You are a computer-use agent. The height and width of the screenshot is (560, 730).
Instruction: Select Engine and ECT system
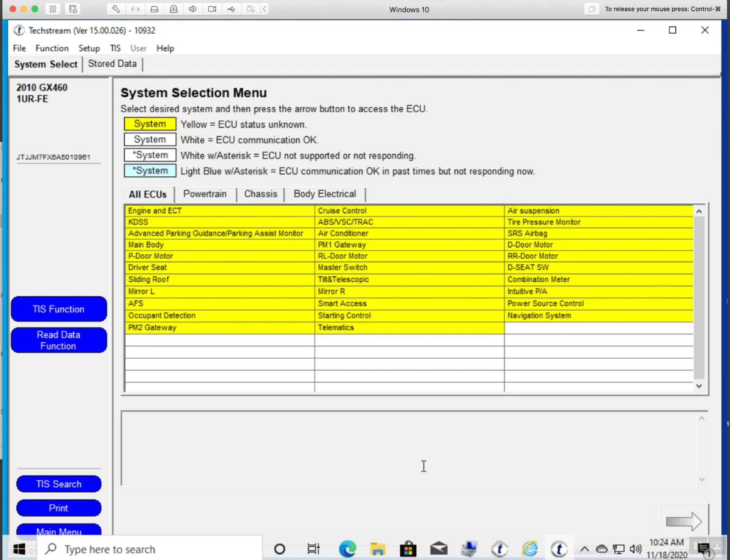pyautogui.click(x=220, y=211)
